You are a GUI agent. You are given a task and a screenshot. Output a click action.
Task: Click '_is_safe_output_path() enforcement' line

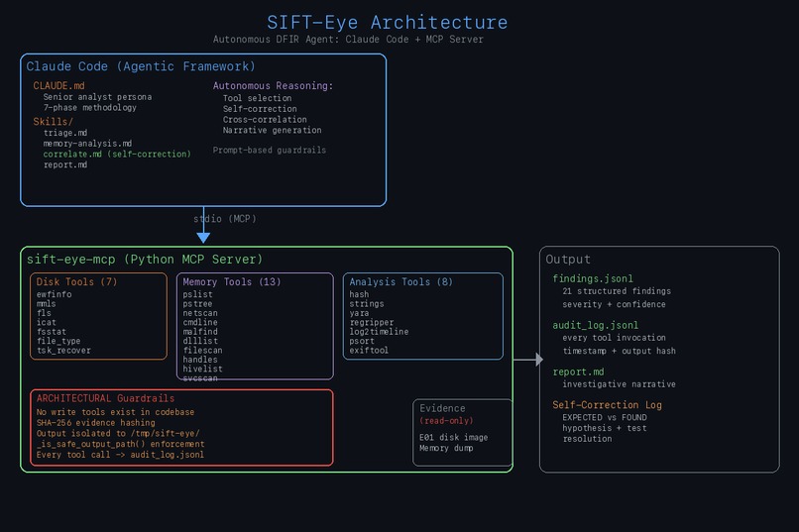pos(120,444)
